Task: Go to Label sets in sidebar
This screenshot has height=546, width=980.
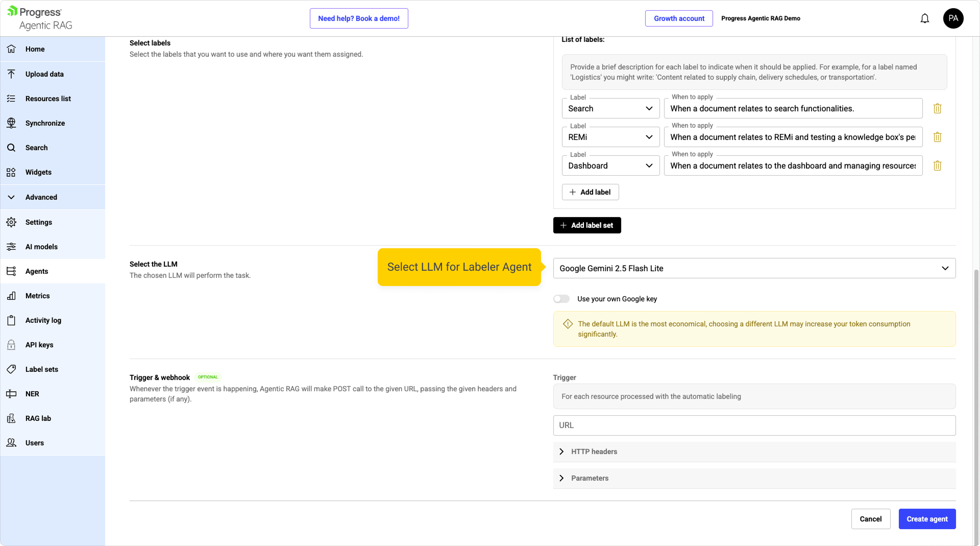Action: tap(41, 369)
